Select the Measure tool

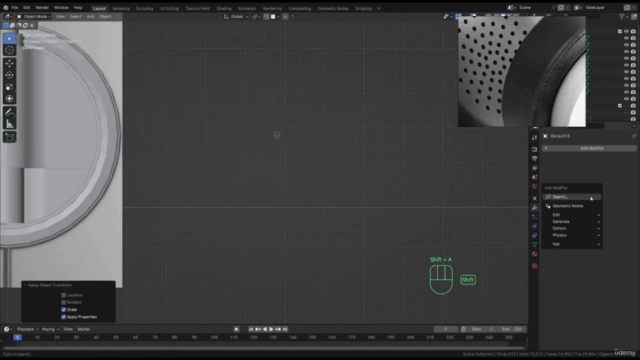[9, 124]
